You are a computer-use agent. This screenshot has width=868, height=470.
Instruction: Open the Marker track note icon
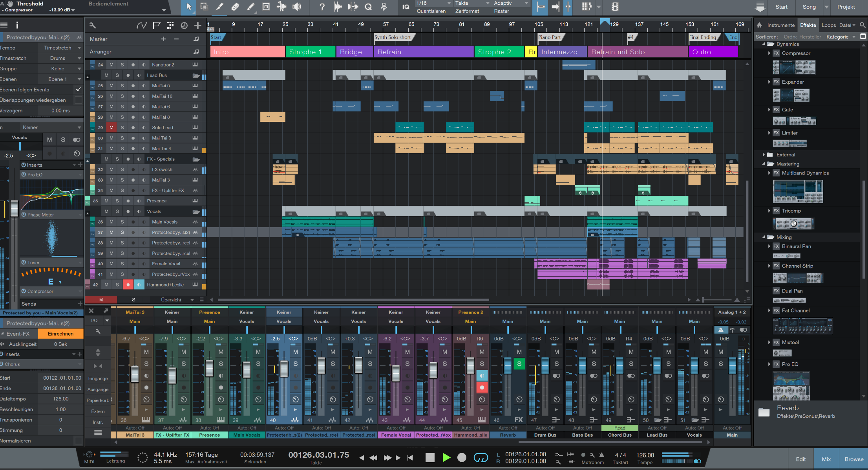(x=196, y=39)
